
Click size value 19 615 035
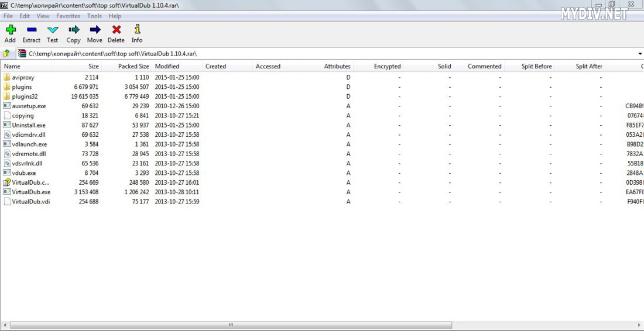pyautogui.click(x=85, y=96)
